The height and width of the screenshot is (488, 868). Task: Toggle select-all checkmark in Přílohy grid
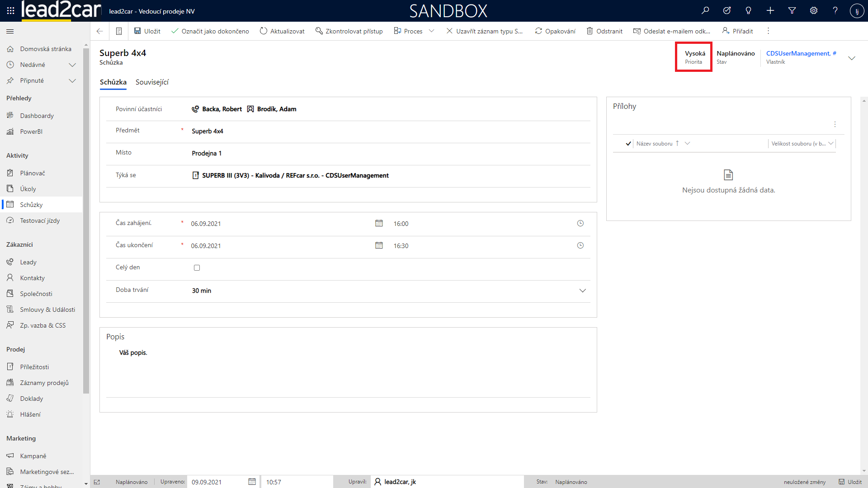tap(628, 144)
